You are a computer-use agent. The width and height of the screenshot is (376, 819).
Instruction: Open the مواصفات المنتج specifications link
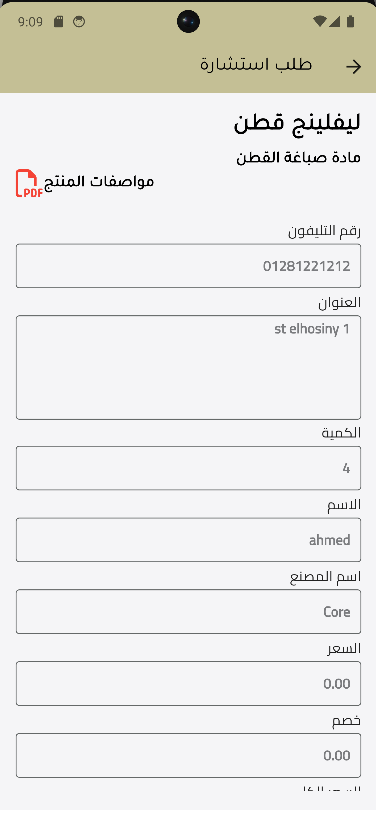coord(99,181)
